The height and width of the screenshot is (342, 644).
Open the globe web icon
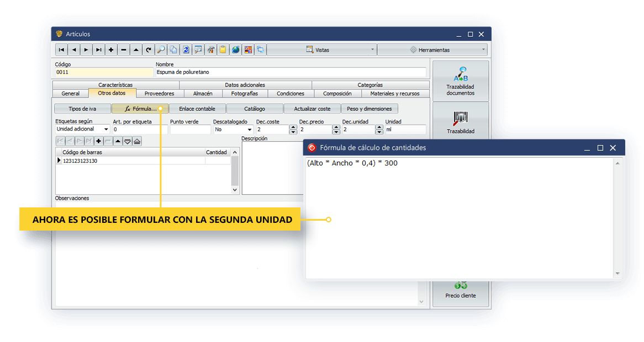(x=236, y=50)
